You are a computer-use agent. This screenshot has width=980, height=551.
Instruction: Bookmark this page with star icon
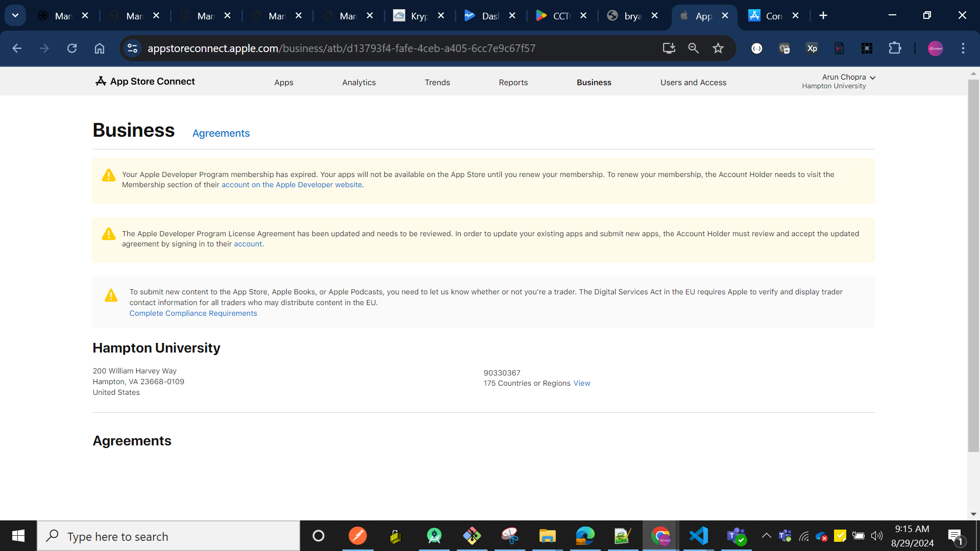click(x=718, y=48)
